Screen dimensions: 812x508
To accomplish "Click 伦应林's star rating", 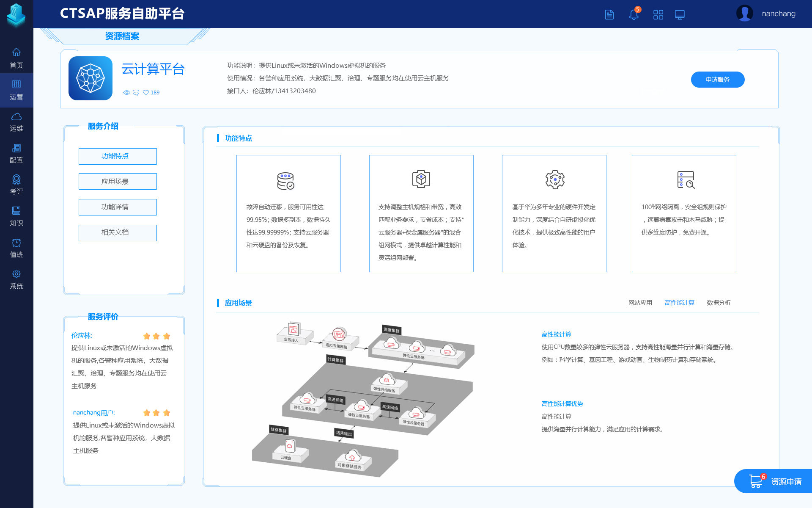I will pos(156,336).
